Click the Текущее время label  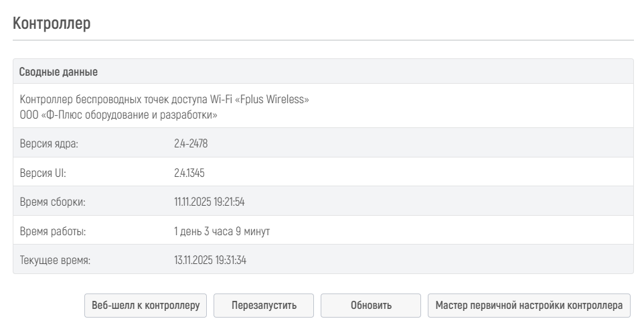click(55, 260)
